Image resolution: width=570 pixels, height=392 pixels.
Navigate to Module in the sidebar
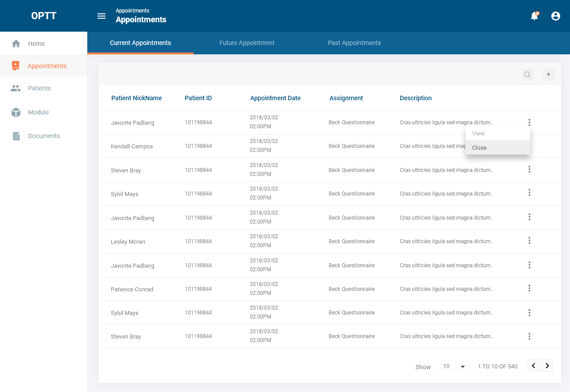(38, 112)
